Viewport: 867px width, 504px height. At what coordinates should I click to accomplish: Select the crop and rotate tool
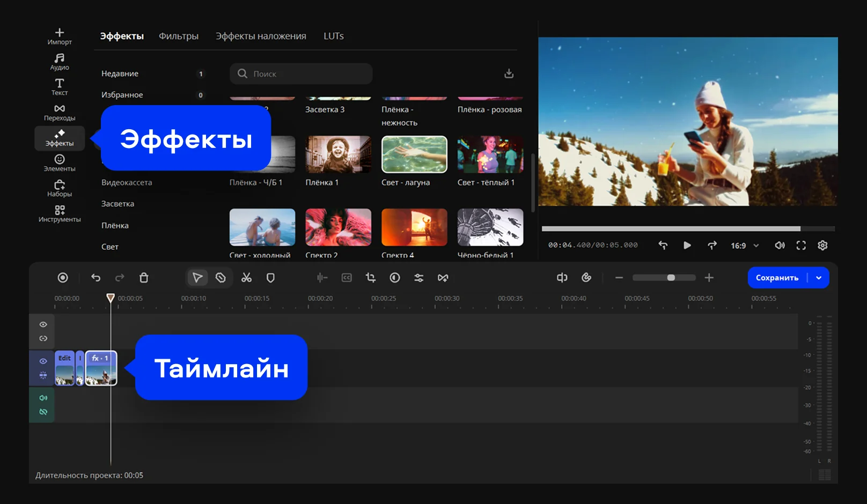click(371, 278)
